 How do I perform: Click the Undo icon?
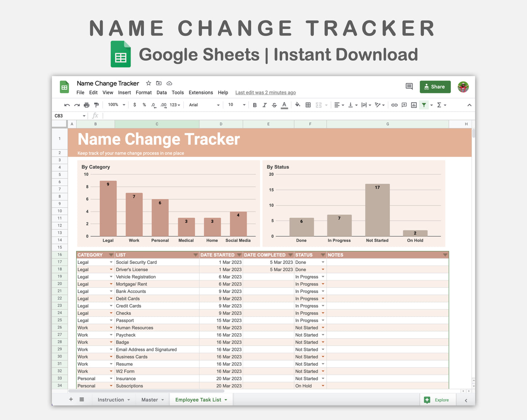[67, 105]
